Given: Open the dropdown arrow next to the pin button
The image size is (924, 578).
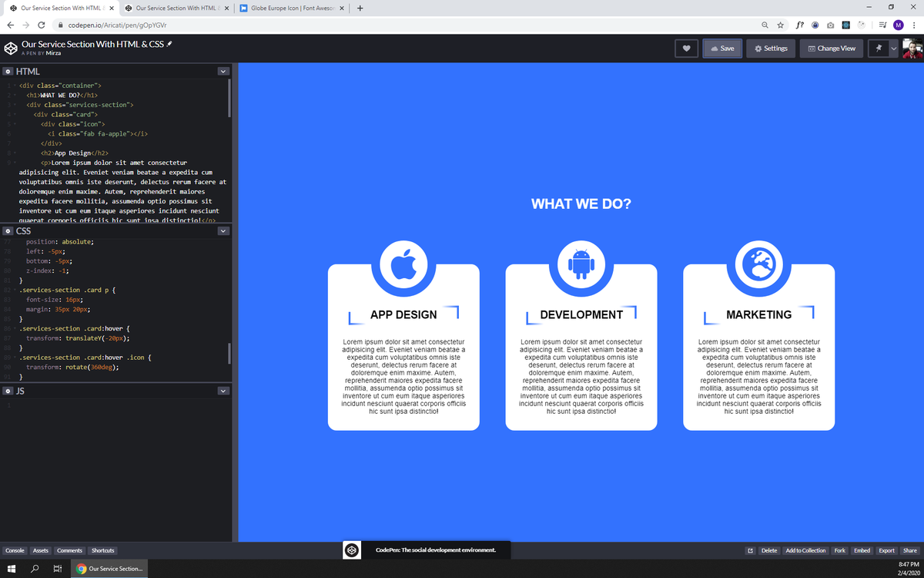Looking at the screenshot, I should pyautogui.click(x=893, y=49).
